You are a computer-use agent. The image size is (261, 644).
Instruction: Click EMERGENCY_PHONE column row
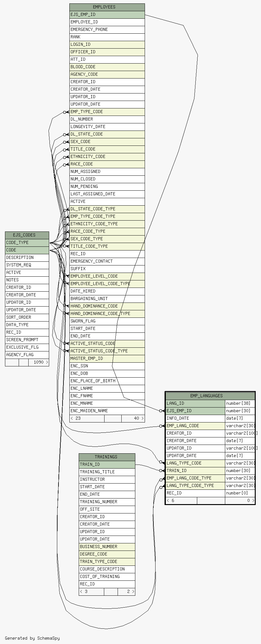107,30
